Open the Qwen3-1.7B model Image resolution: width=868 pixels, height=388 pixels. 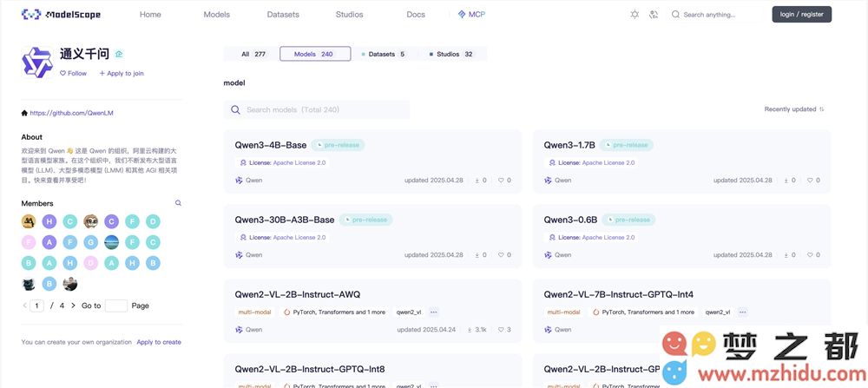pos(569,145)
